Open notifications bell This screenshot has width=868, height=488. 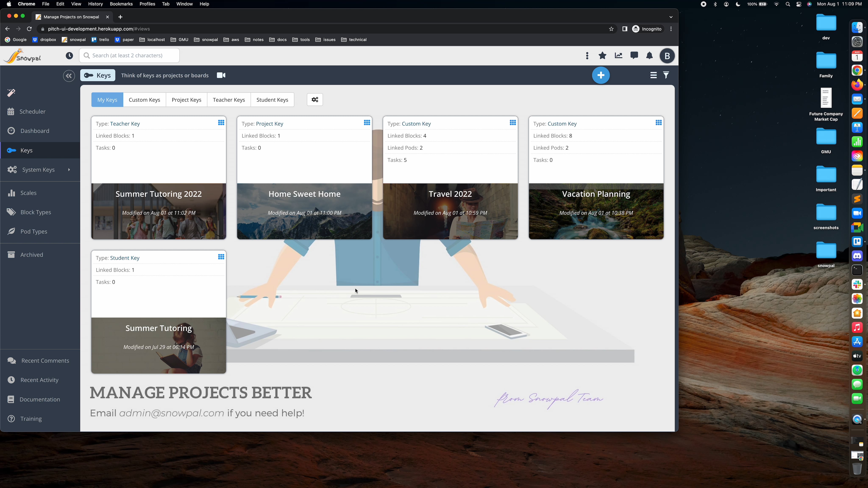(650, 55)
